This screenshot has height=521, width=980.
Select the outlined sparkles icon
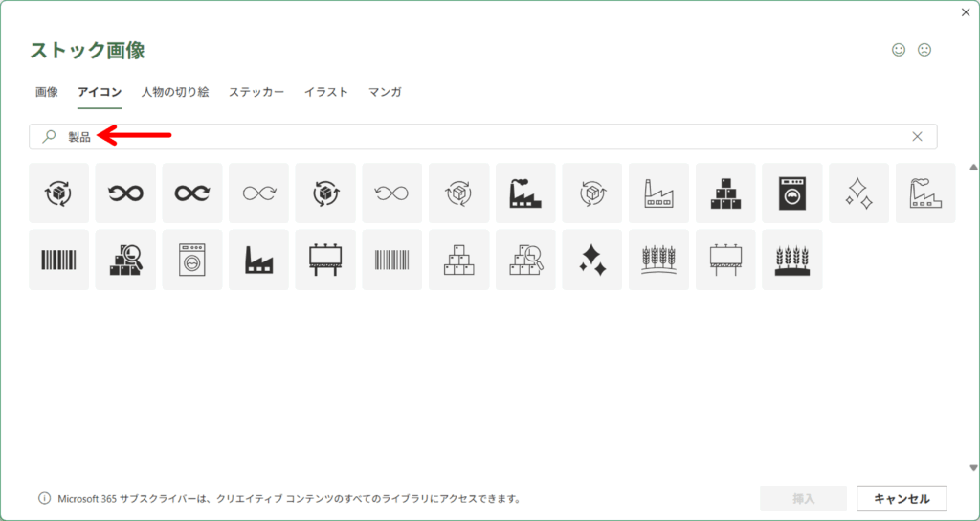tap(858, 193)
